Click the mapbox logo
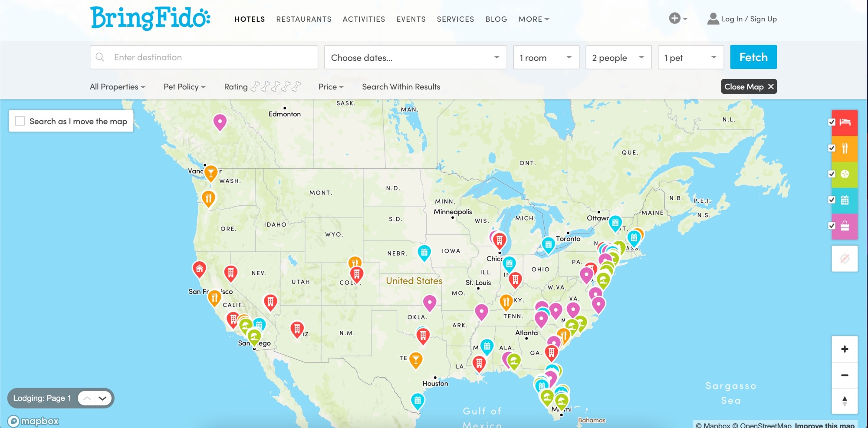The image size is (868, 428). point(33,421)
